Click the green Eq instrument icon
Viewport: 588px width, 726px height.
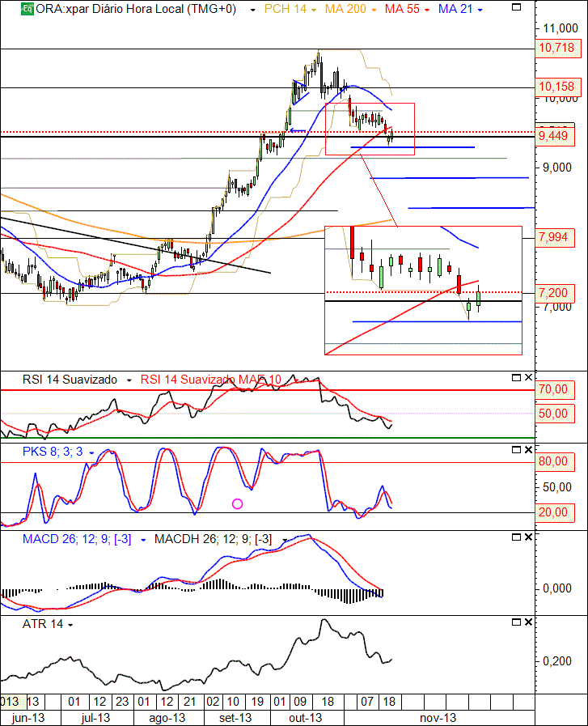pyautogui.click(x=27, y=9)
